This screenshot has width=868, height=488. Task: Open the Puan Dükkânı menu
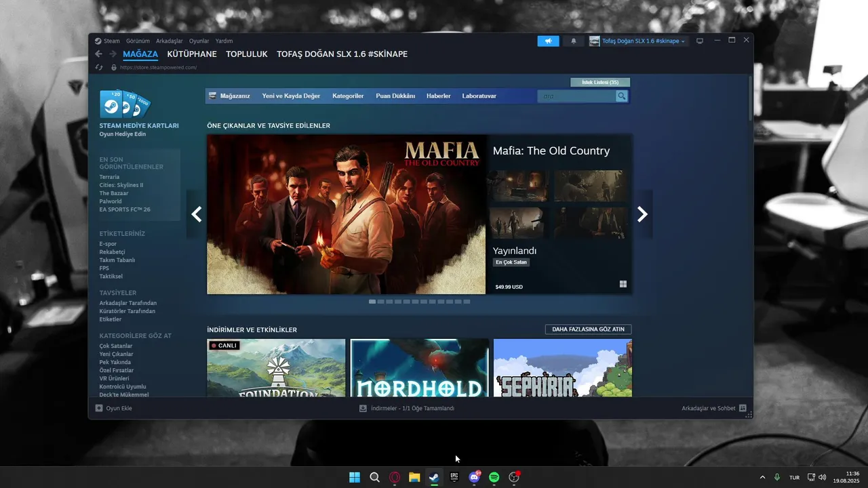point(395,96)
